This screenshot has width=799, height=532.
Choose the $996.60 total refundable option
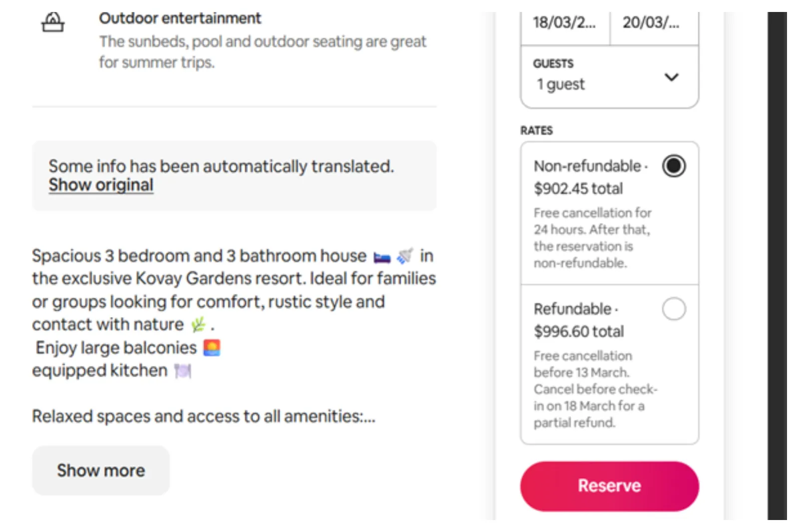pyautogui.click(x=579, y=331)
